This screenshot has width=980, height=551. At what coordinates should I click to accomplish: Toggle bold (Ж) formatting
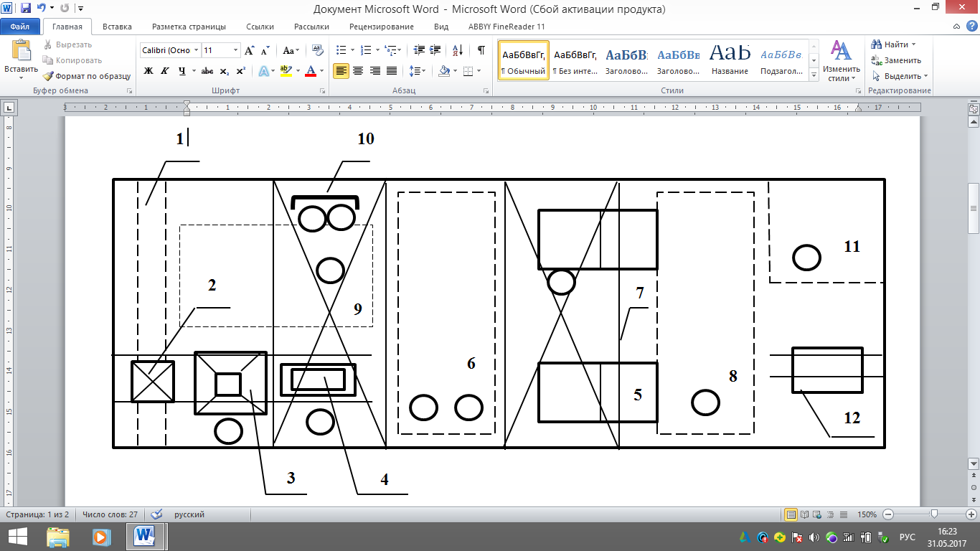[149, 71]
